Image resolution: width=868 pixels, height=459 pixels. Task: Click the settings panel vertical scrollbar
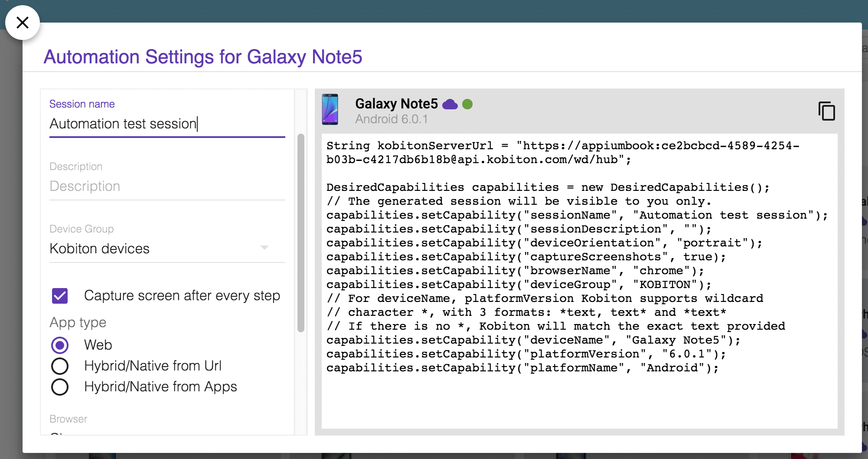(x=300, y=233)
